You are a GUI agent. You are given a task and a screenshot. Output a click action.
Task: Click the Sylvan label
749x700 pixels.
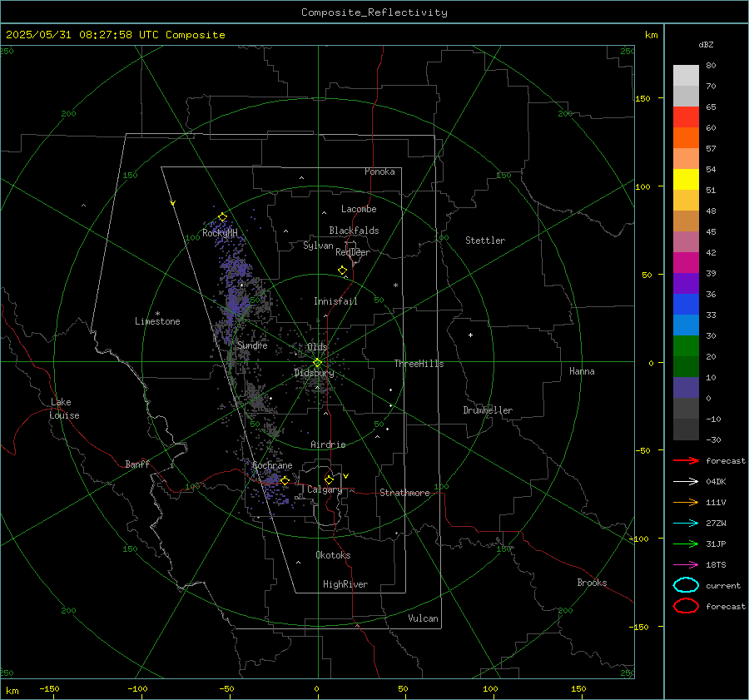(318, 246)
